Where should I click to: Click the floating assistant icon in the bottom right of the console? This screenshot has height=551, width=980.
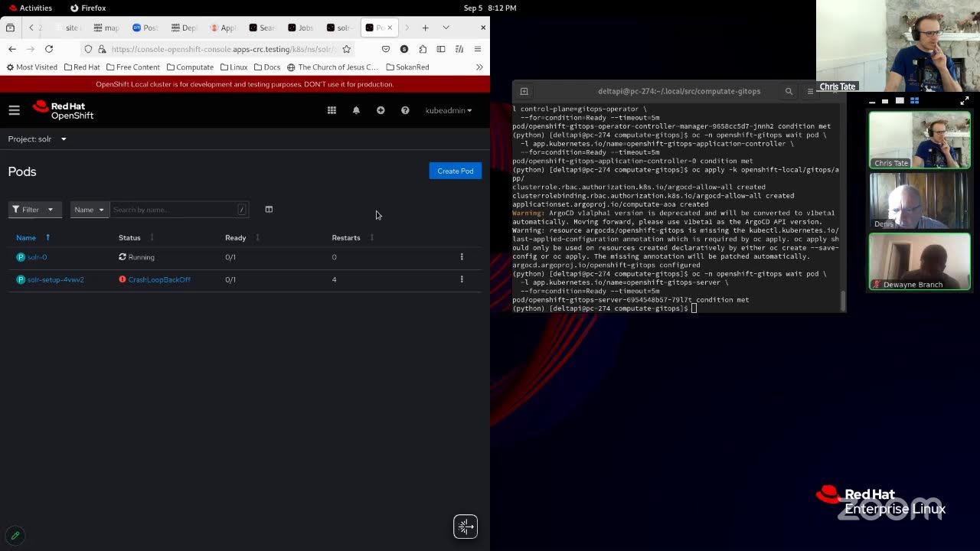pos(465,527)
